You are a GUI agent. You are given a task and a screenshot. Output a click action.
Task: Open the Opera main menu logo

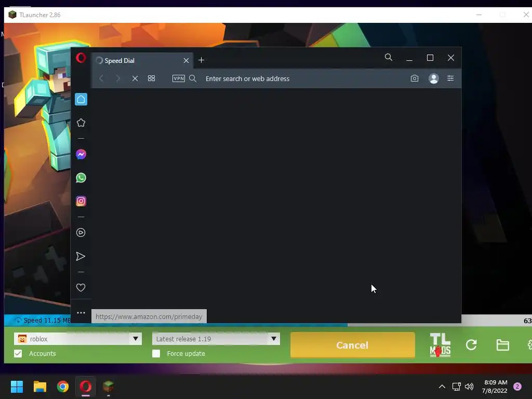click(x=81, y=58)
